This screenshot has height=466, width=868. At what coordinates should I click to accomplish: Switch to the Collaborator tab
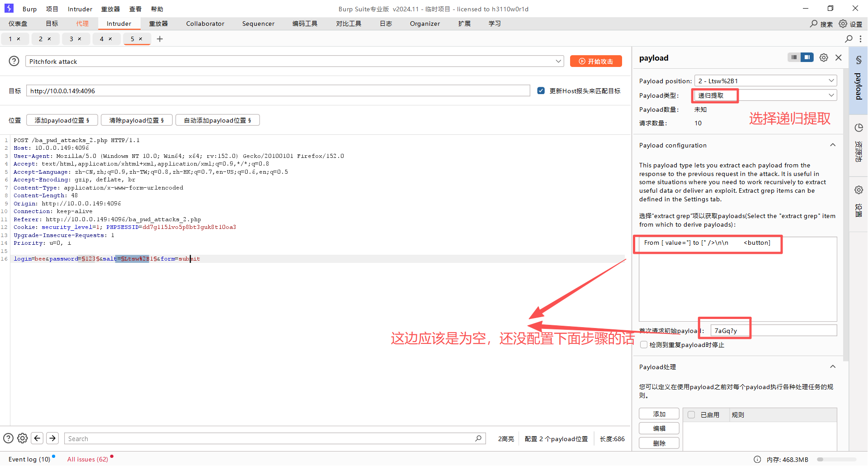click(x=205, y=24)
